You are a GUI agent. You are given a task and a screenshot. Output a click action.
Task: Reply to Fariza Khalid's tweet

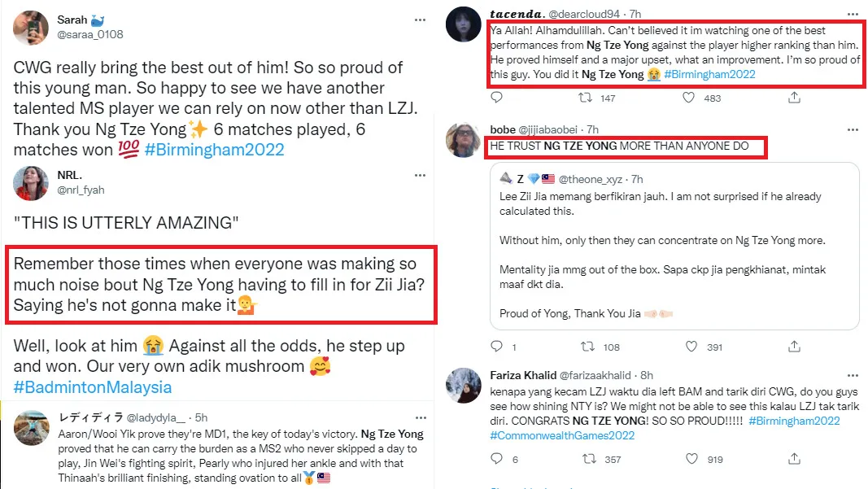pyautogui.click(x=497, y=460)
